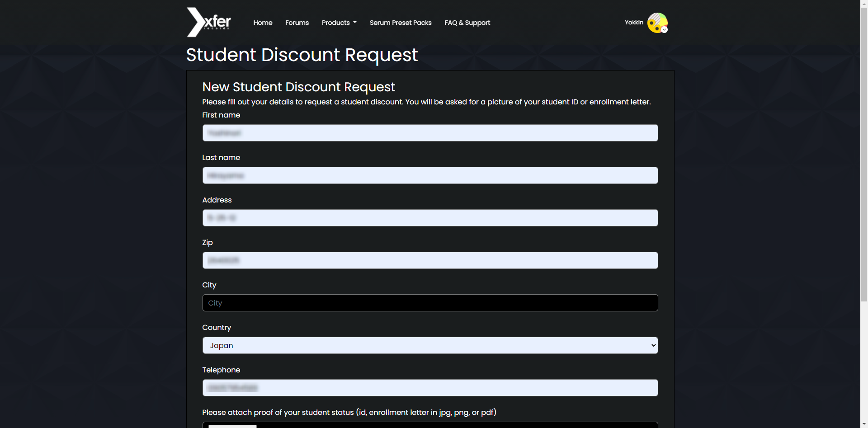The image size is (868, 428).
Task: Click the 'Student Discount Request' page heading
Action: [302, 55]
